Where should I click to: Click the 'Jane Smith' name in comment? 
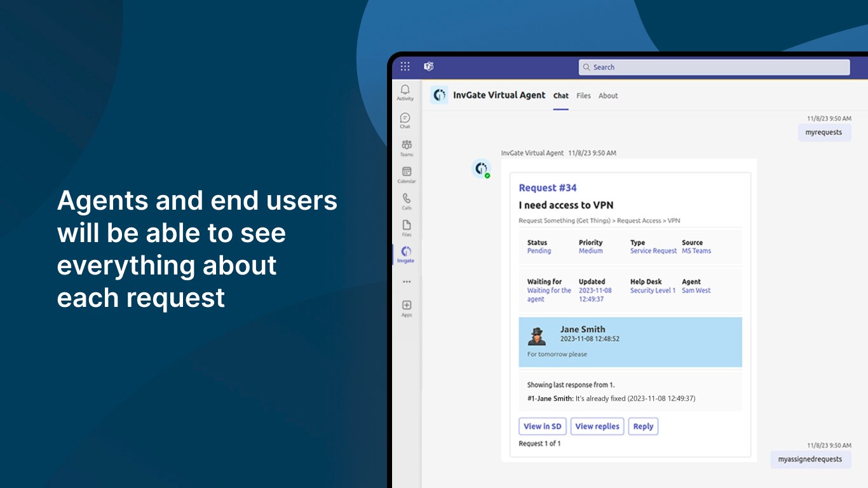click(583, 329)
